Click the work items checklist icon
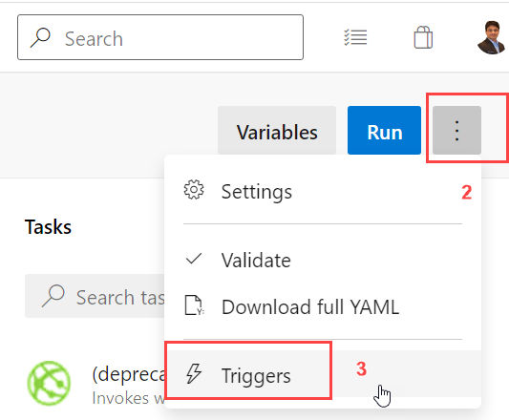The height and width of the screenshot is (420, 509). coord(355,37)
